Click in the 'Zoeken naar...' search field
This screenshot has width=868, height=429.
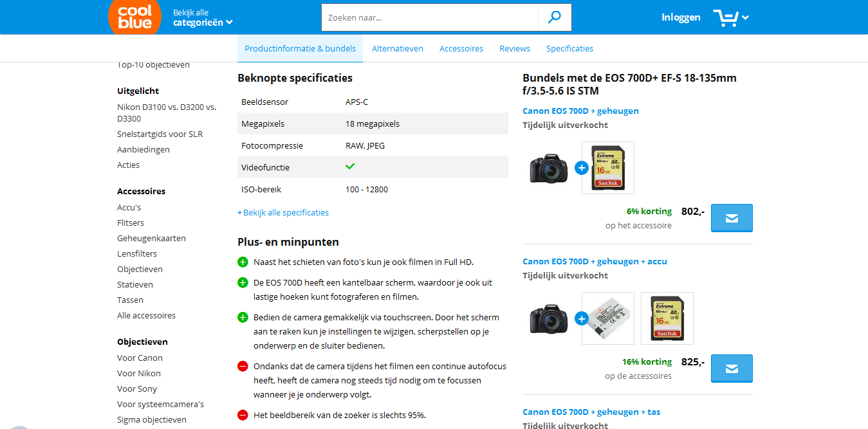click(x=429, y=17)
